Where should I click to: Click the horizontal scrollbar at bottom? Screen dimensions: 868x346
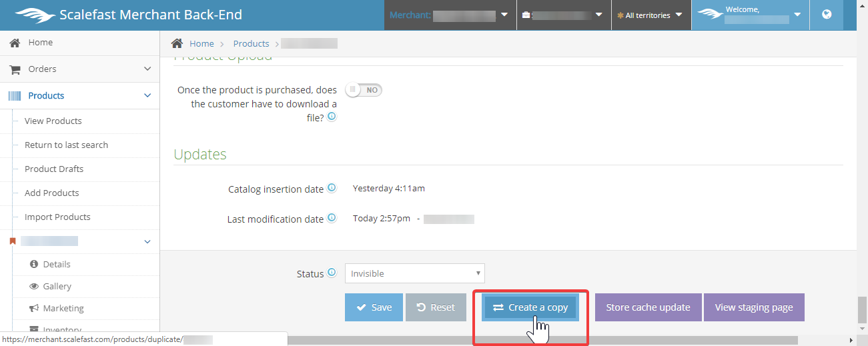point(534,341)
